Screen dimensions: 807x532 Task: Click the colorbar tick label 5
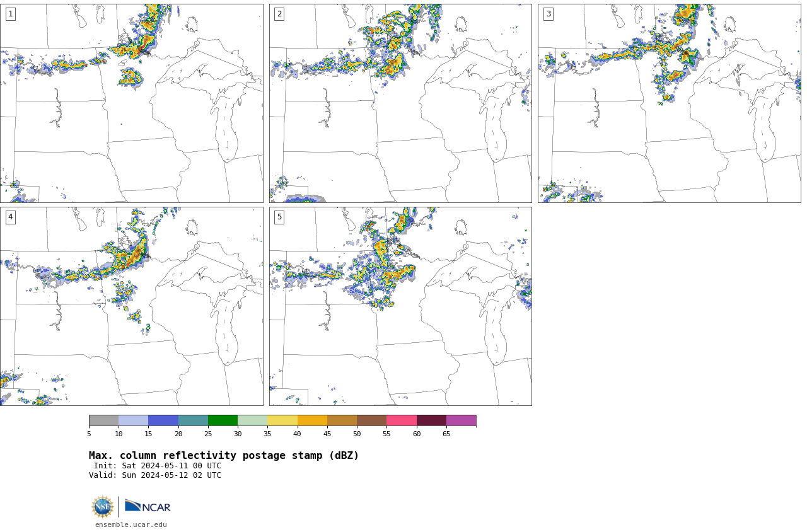[89, 434]
